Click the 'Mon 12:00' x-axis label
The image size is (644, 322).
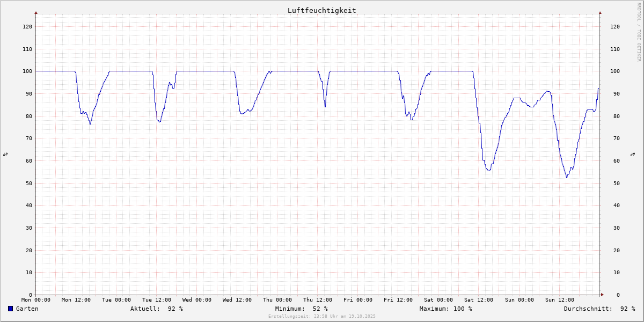[x=76, y=300]
